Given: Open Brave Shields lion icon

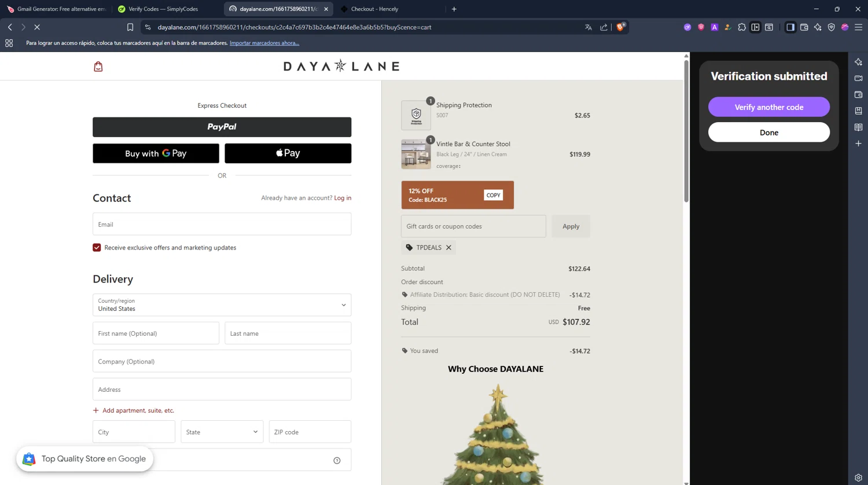Looking at the screenshot, I should 620,27.
